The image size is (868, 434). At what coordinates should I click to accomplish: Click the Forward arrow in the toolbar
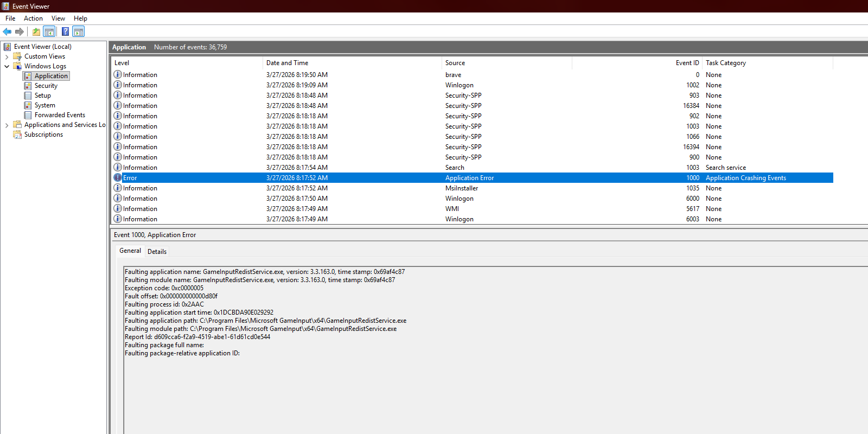click(20, 31)
